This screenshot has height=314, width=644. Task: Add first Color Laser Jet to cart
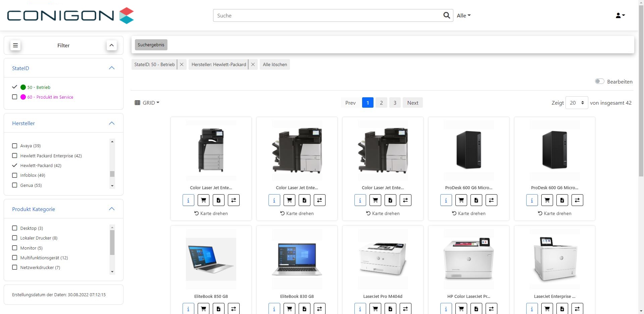pyautogui.click(x=203, y=200)
